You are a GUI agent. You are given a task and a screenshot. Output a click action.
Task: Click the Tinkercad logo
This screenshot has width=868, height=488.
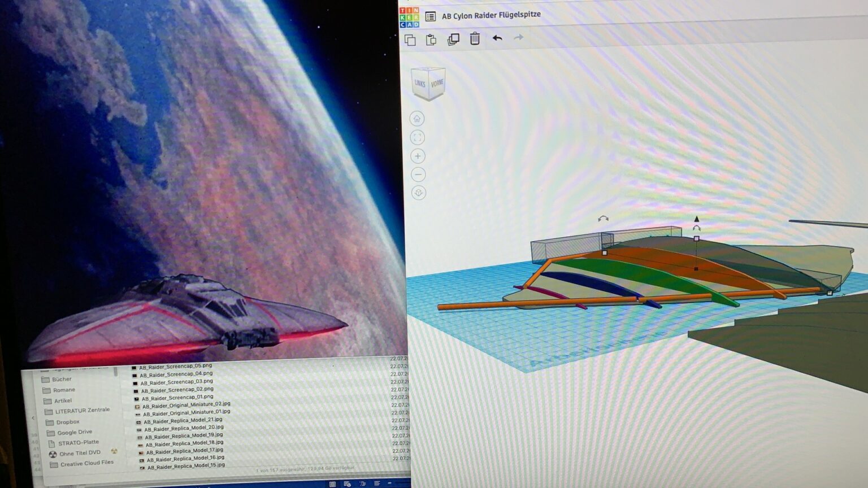[409, 17]
